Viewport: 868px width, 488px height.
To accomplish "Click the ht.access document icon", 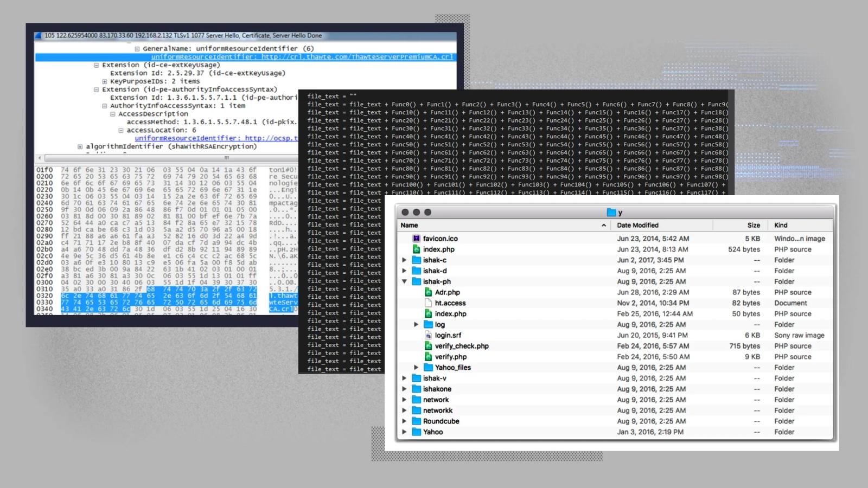I will pyautogui.click(x=429, y=303).
